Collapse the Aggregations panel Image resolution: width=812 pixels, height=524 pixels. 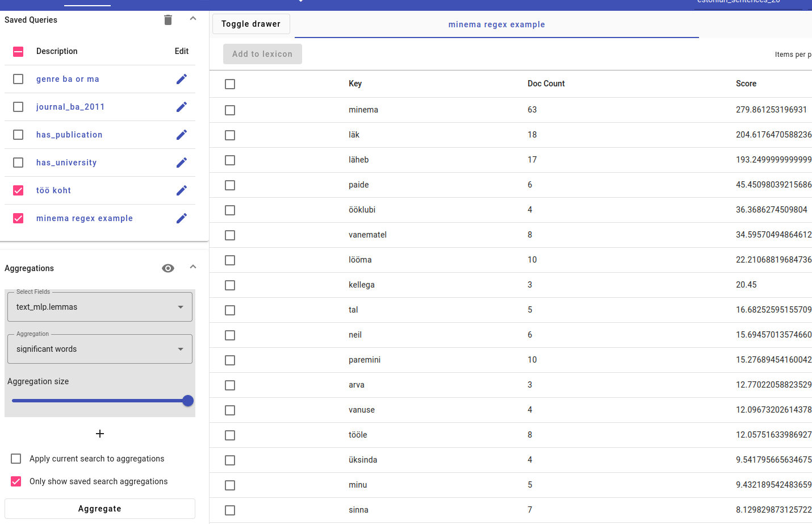(193, 267)
